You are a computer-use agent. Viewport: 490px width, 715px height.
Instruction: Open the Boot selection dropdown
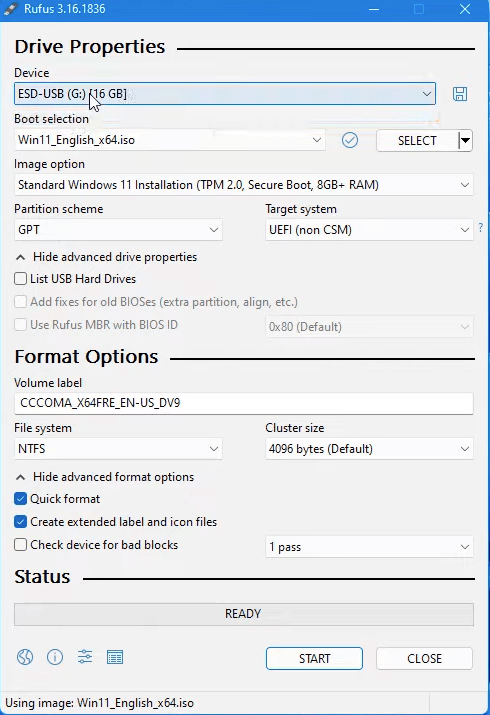(x=170, y=140)
